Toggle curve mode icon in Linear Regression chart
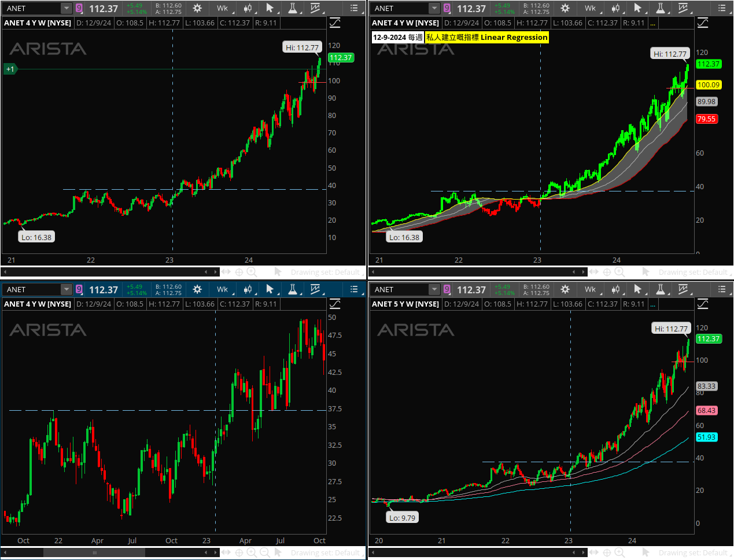This screenshot has width=734, height=560. (703, 23)
